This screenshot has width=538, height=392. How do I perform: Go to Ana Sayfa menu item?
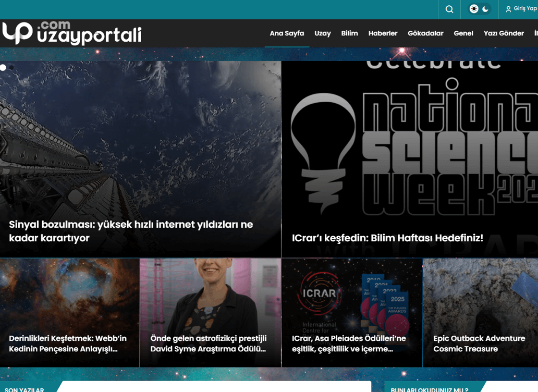[287, 33]
